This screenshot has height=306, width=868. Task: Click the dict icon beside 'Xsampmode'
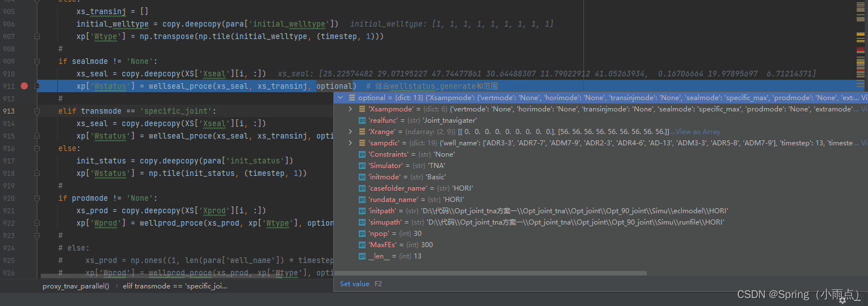(362, 109)
